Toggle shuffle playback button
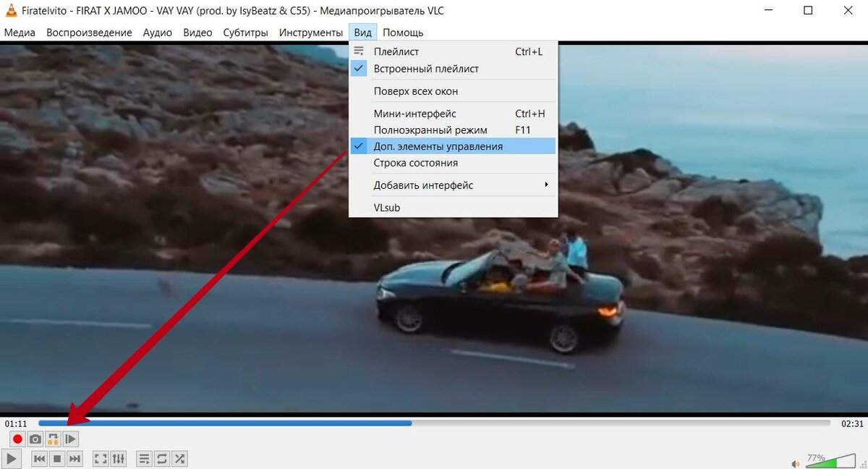The width and height of the screenshot is (868, 469). pyautogui.click(x=179, y=458)
